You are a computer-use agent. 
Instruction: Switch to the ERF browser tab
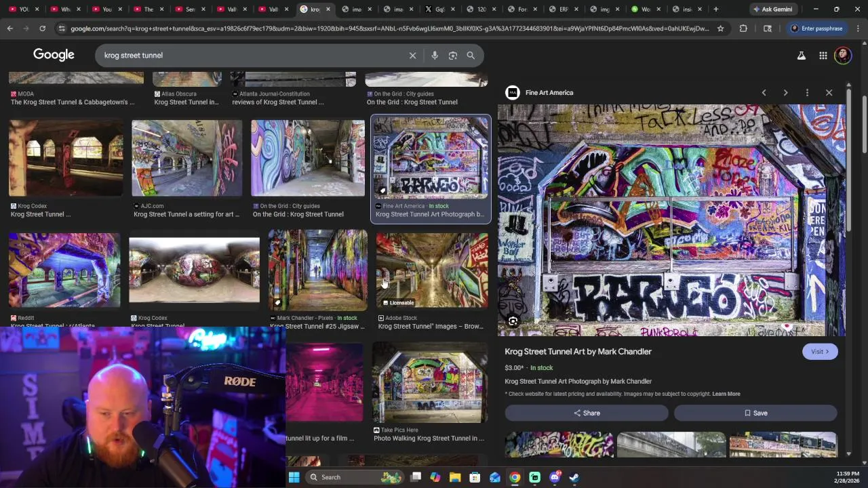(564, 9)
